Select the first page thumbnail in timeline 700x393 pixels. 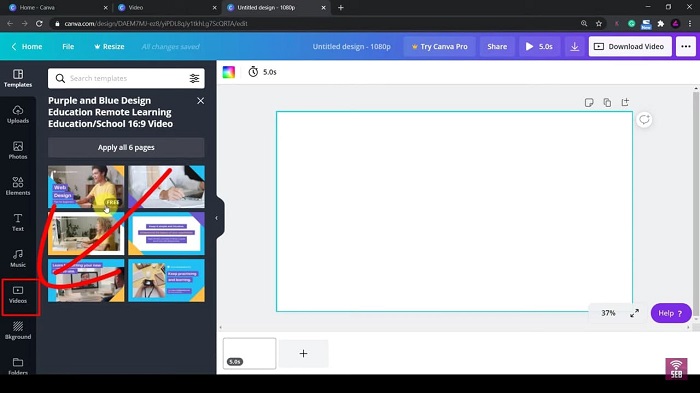pyautogui.click(x=250, y=353)
